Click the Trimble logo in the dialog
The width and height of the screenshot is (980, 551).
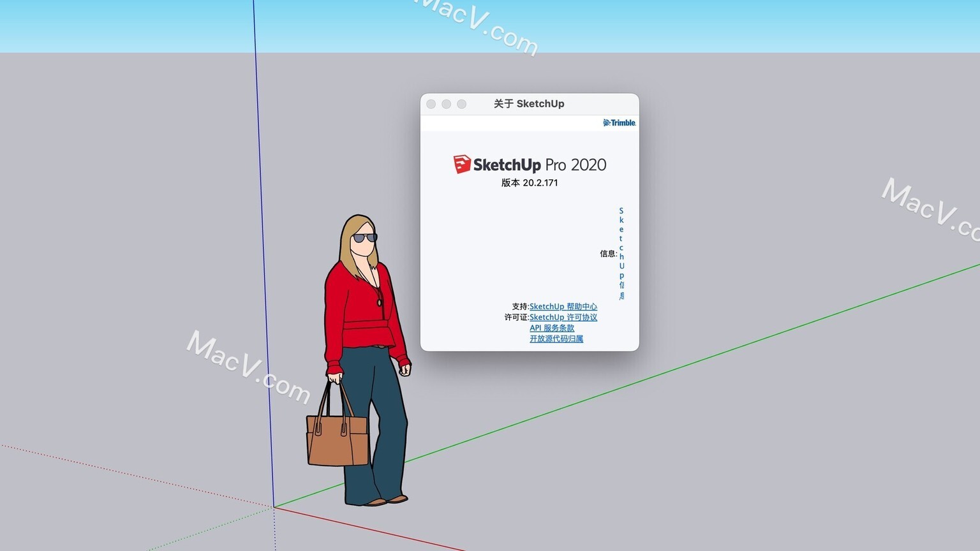point(620,122)
